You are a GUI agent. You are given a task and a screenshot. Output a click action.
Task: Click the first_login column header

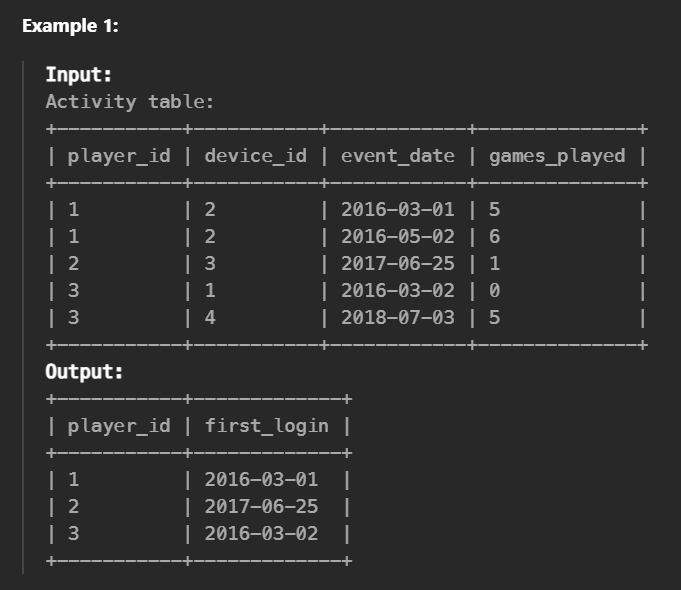pos(267,426)
